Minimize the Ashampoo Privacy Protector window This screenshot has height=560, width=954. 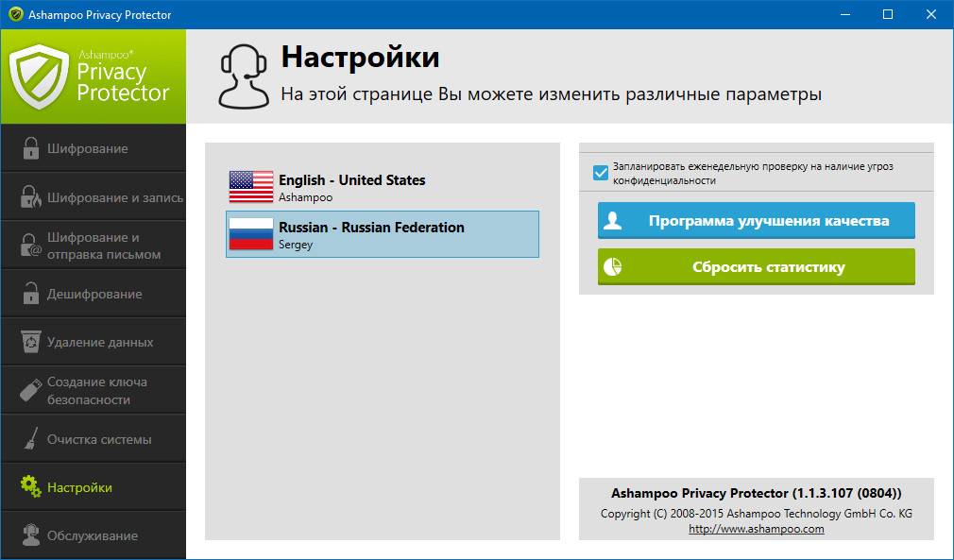845,14
